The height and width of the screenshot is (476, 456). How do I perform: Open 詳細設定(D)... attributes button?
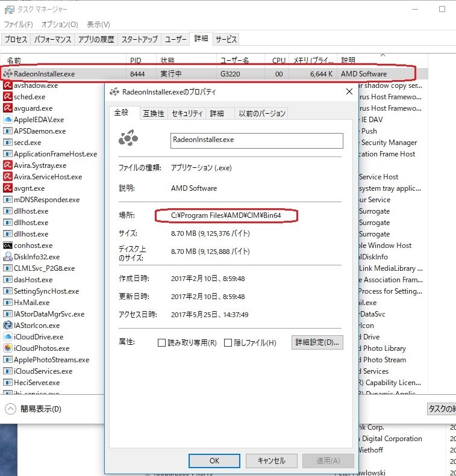pos(317,342)
